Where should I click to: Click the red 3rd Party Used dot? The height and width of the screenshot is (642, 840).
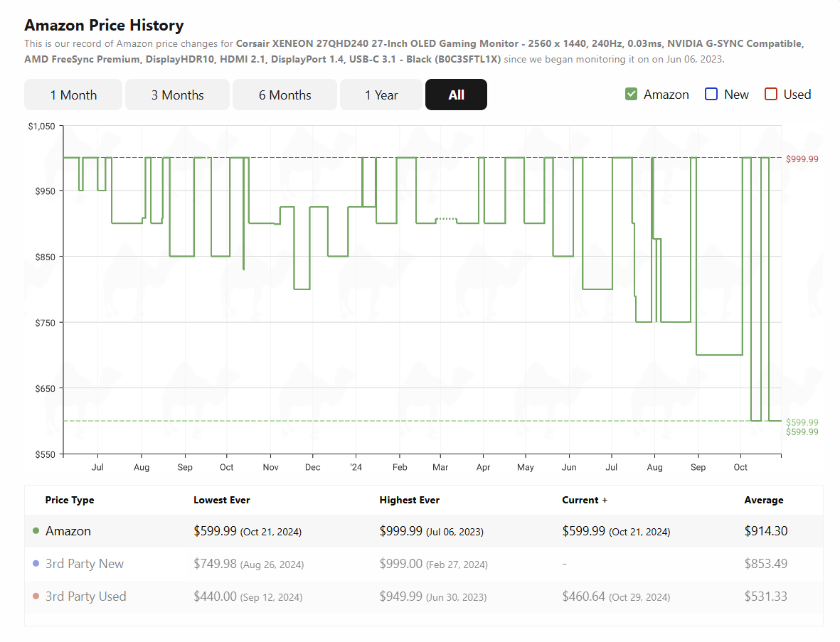coord(36,596)
